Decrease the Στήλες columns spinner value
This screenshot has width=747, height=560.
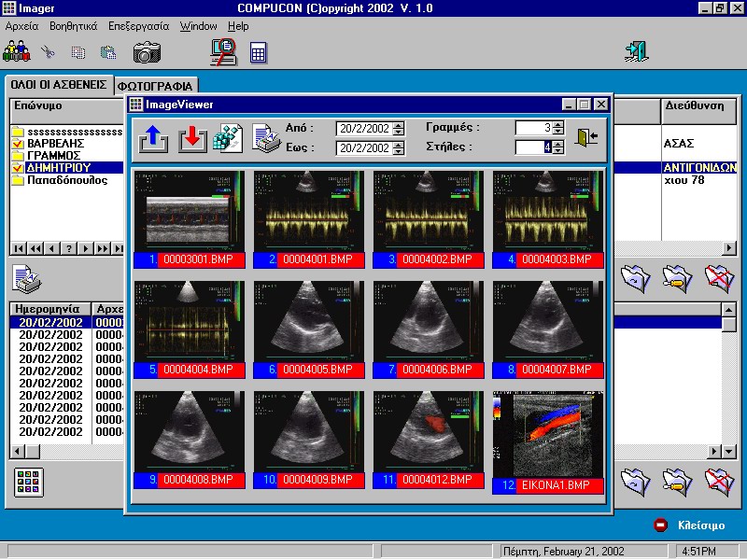click(558, 151)
